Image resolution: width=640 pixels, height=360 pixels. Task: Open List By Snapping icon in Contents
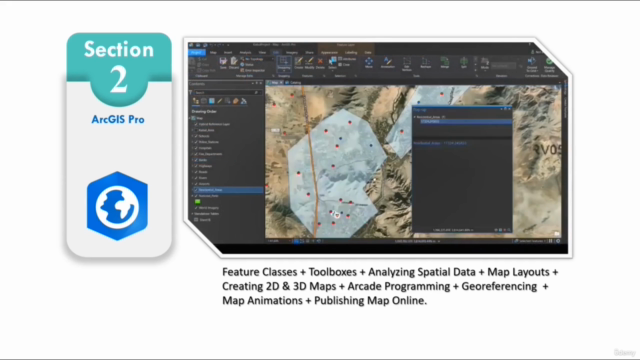pos(227,101)
